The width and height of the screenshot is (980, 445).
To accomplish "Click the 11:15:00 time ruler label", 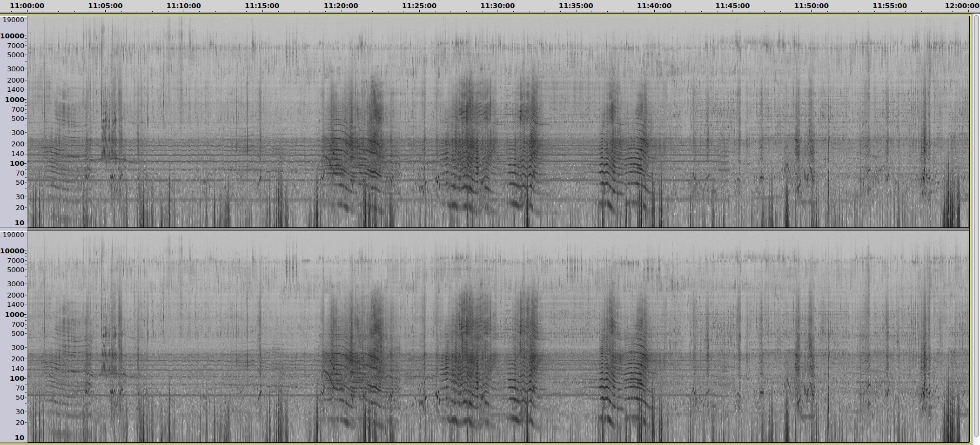I will click(262, 6).
